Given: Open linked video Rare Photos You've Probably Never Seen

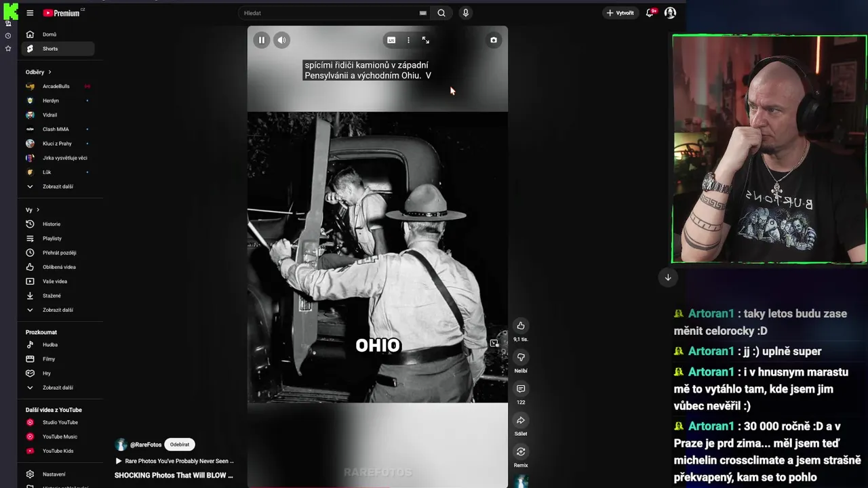Looking at the screenshot, I should 175,461.
